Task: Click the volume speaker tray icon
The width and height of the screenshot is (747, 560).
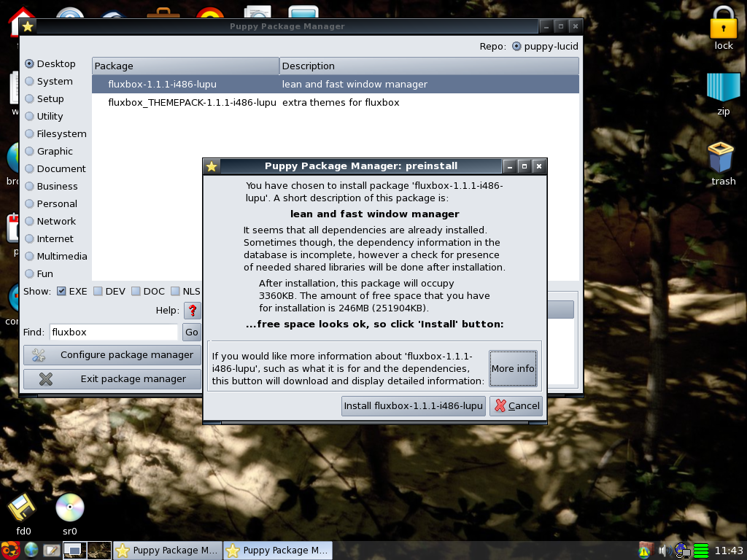Action: click(x=663, y=551)
